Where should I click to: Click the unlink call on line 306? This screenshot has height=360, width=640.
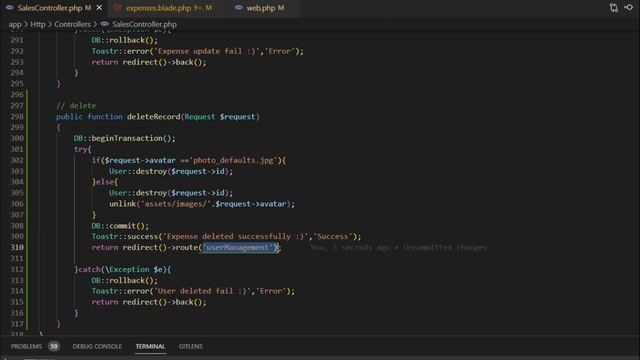point(202,204)
